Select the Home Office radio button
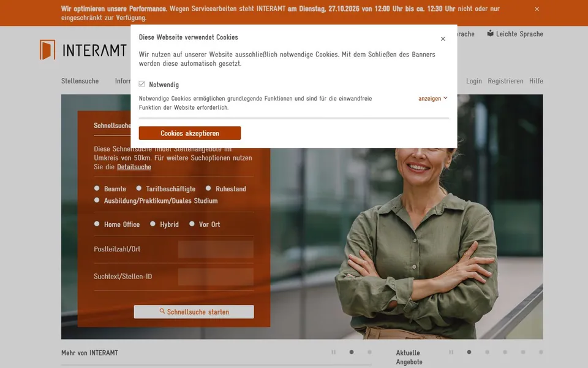 (x=97, y=224)
